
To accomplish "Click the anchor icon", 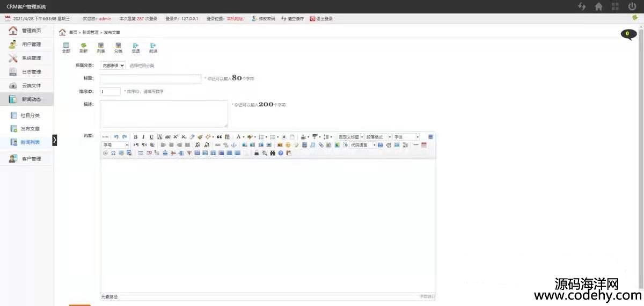I will [234, 145].
